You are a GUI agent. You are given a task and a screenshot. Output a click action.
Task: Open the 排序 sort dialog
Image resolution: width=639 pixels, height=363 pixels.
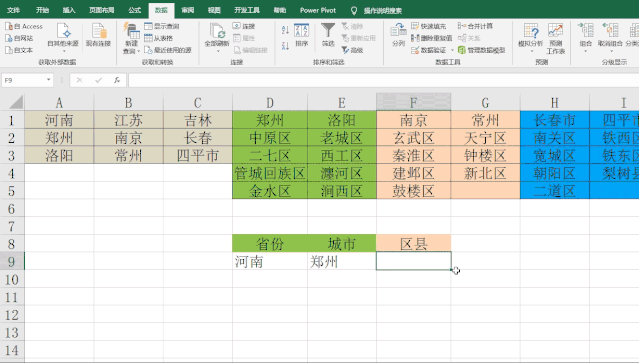click(x=302, y=35)
